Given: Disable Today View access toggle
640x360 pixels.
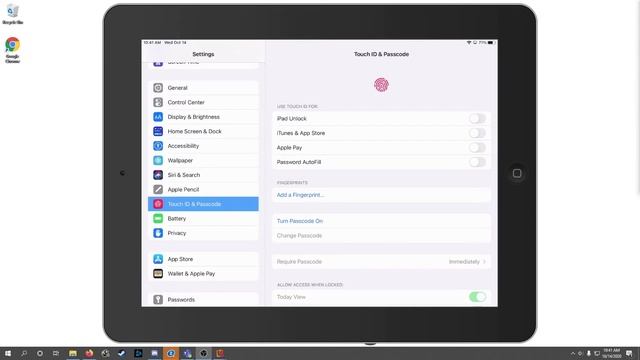Looking at the screenshot, I should (477, 297).
